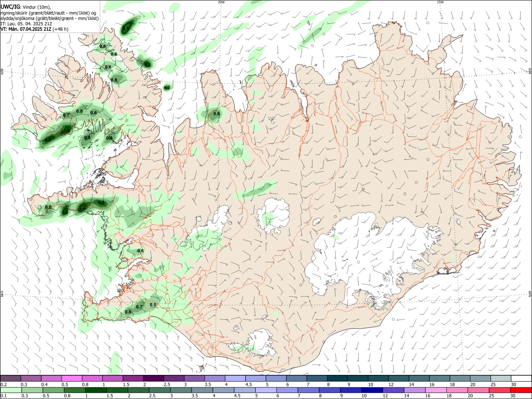This screenshot has height=399, width=532.
Task: Select the 'rigning/skúrir' legend description line
Action: (x=48, y=12)
